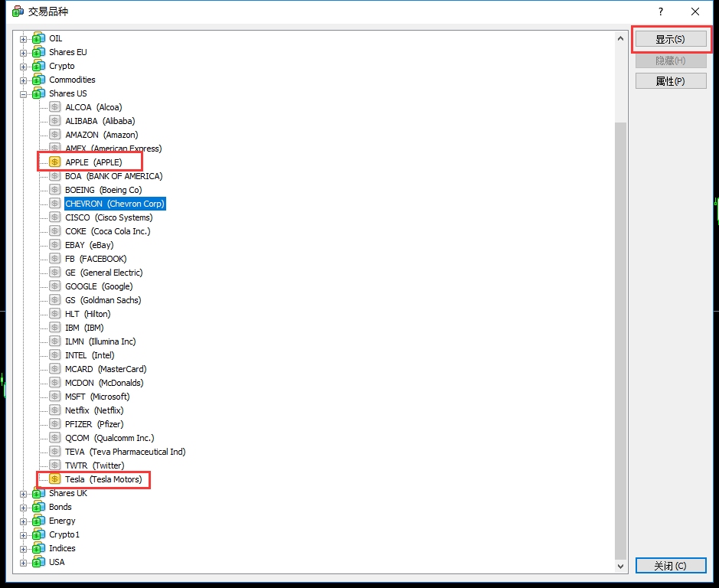The image size is (719, 588).
Task: Click the BOA symbol dollar icon
Action: (55, 175)
